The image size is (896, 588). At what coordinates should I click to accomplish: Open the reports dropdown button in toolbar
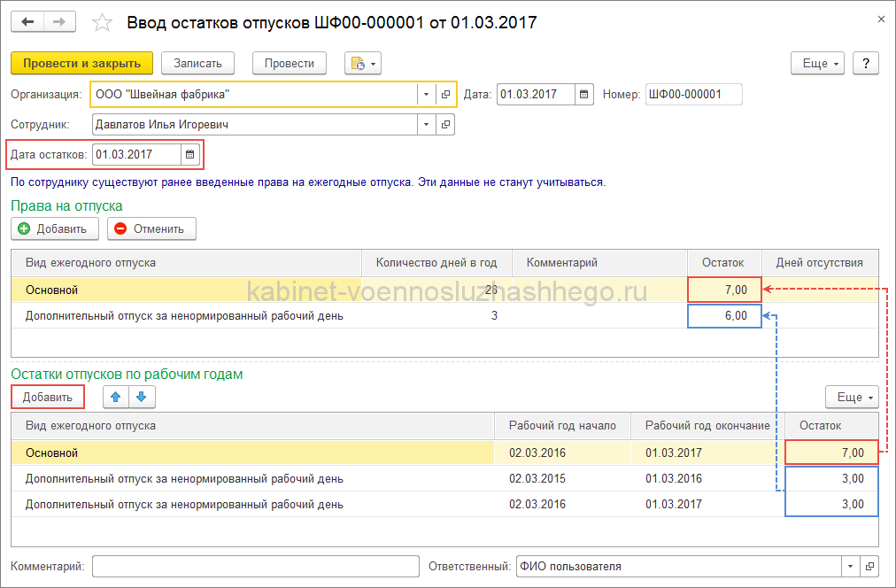coord(364,64)
